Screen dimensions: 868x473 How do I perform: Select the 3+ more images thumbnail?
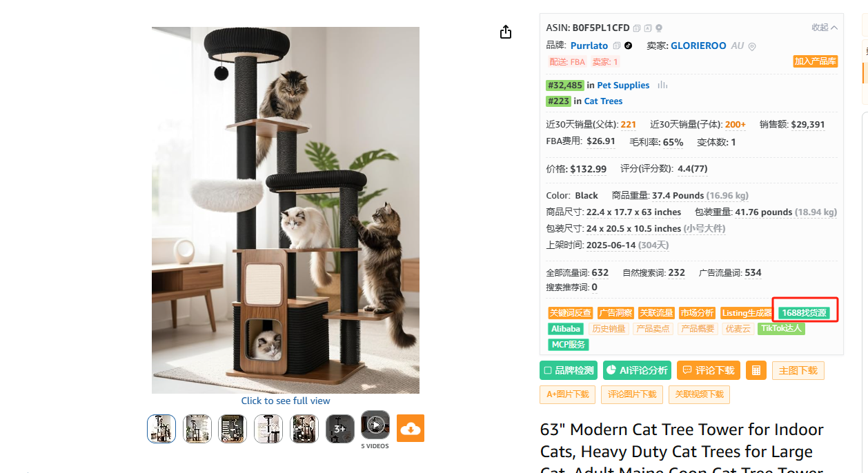[339, 428]
